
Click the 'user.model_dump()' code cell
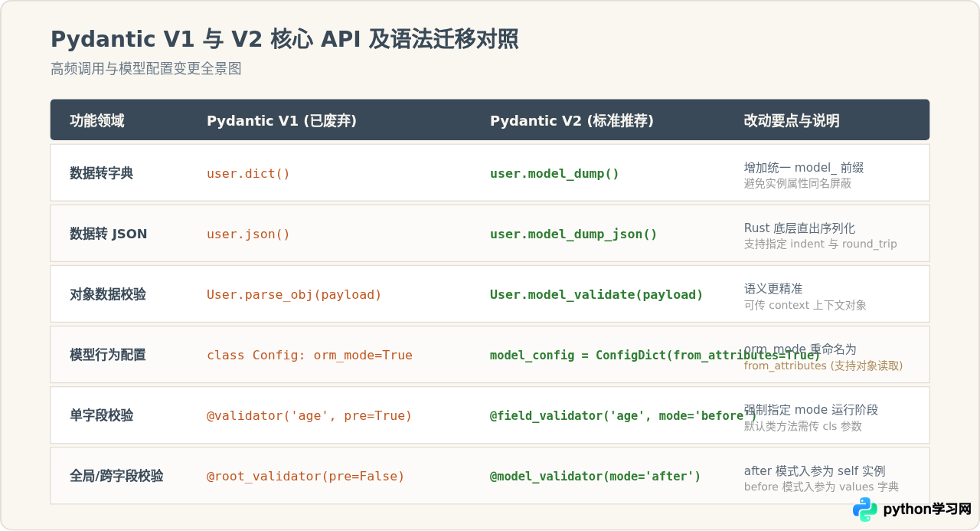[554, 173]
